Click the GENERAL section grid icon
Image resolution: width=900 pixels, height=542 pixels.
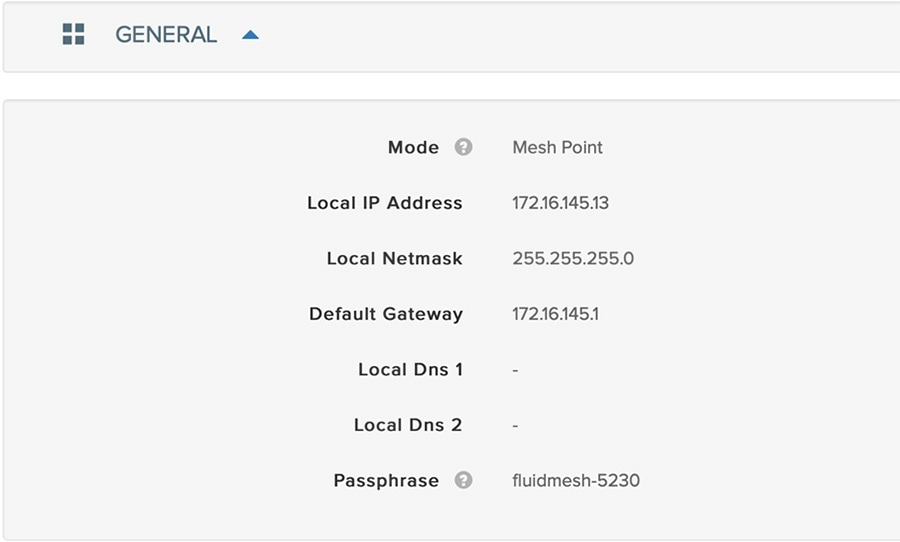[73, 34]
